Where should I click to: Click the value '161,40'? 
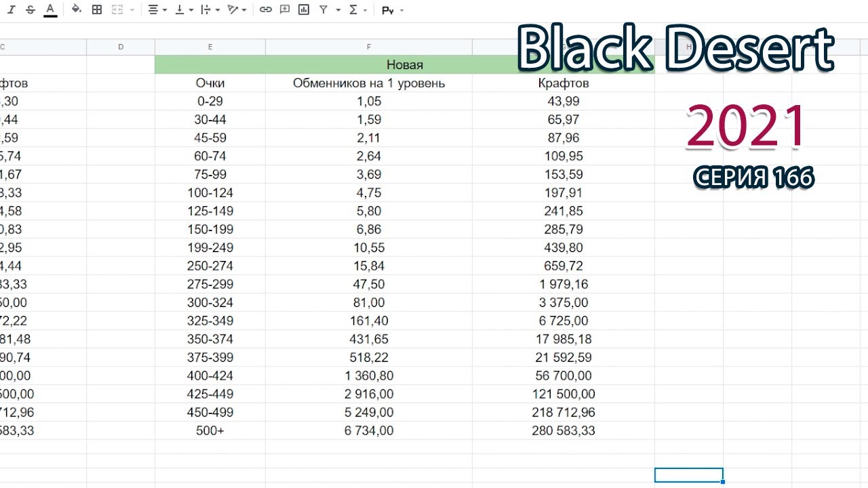click(369, 321)
